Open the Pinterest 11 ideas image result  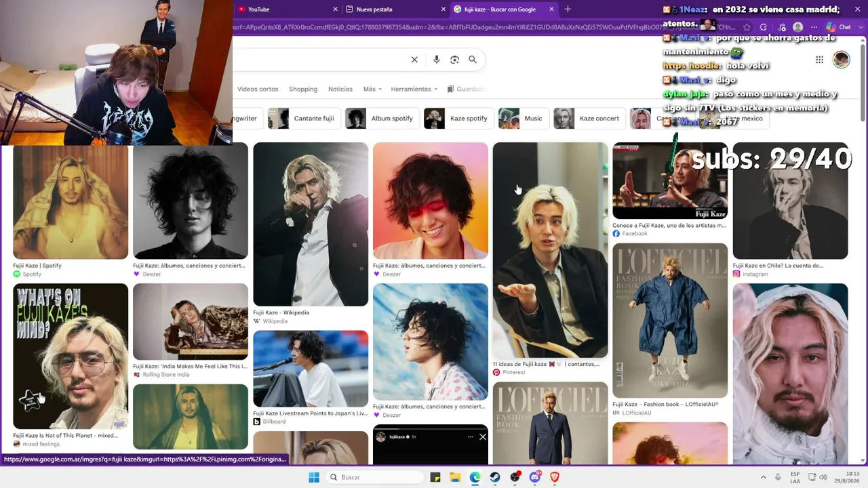click(550, 250)
